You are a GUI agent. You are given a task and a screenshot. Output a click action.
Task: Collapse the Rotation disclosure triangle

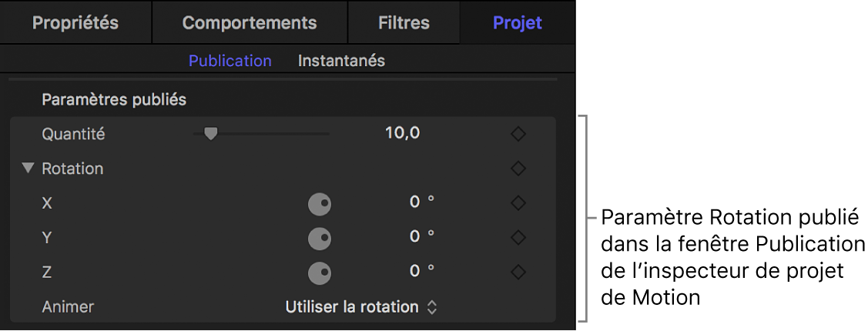point(28,168)
